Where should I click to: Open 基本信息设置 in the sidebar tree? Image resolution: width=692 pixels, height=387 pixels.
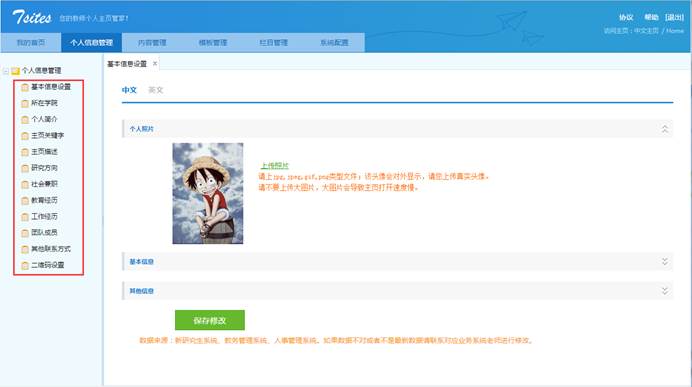(x=51, y=87)
